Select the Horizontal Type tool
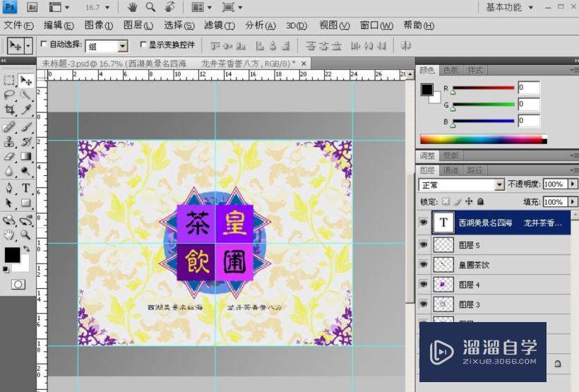The image size is (579, 392). tap(26, 188)
